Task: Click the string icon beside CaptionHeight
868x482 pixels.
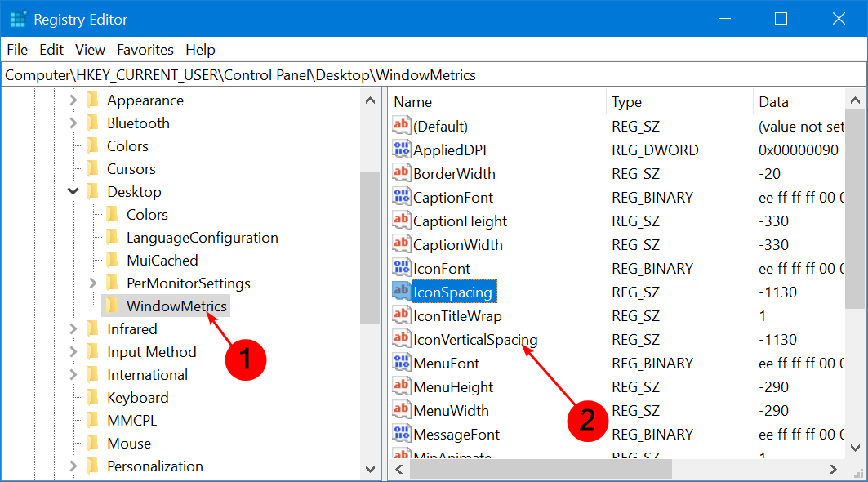Action: [x=402, y=221]
